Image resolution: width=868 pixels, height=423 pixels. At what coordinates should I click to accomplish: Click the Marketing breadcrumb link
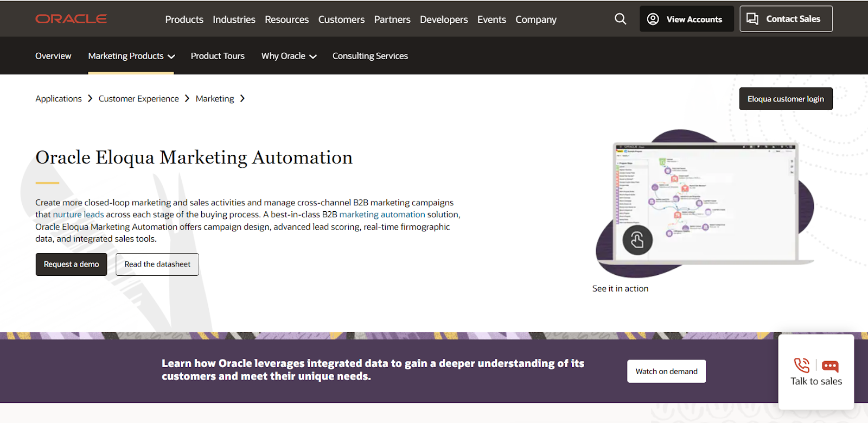point(215,99)
